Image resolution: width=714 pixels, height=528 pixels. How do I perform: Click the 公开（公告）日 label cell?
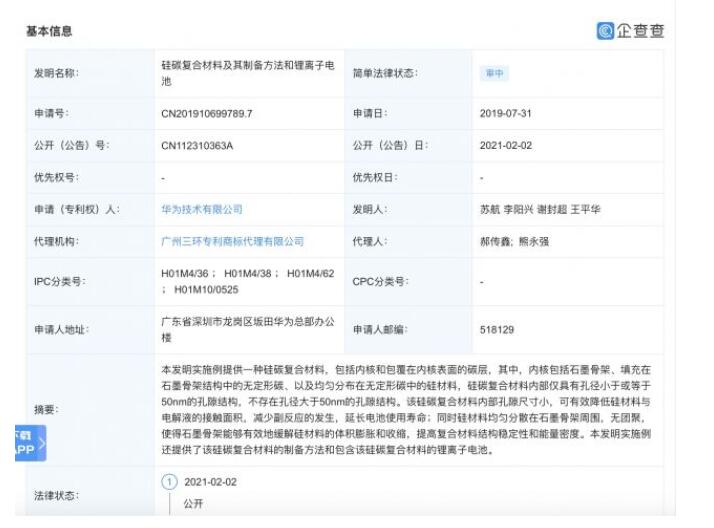(408, 146)
